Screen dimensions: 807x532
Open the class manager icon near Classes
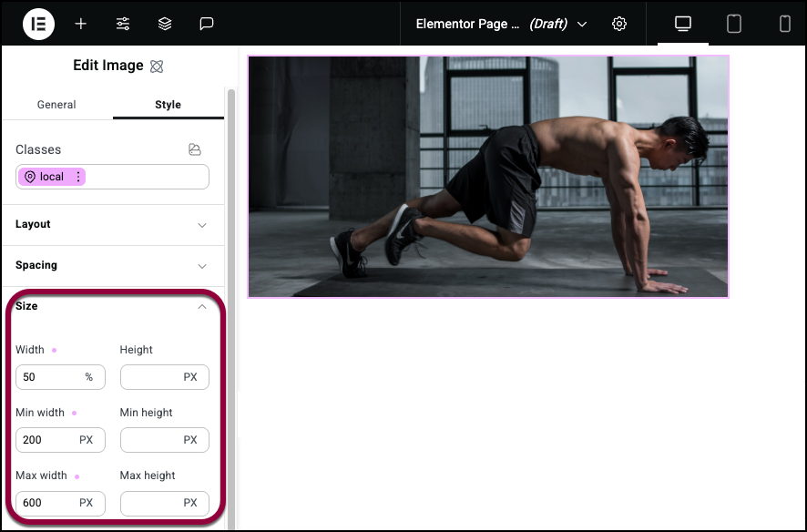click(195, 149)
